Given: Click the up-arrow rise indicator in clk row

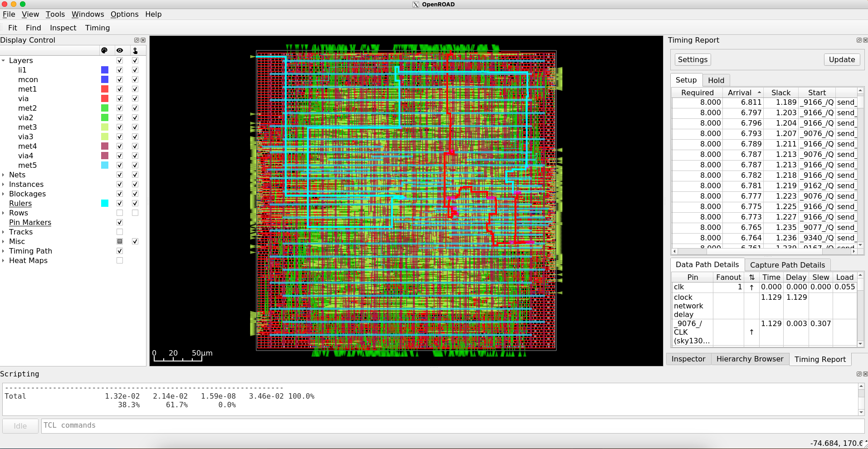Looking at the screenshot, I should 751,287.
